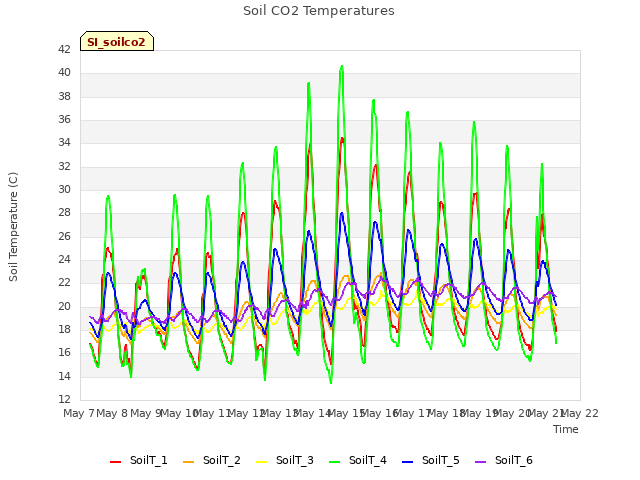640x480 pixels.
Task: Click the 12 y-axis tick label
Action: point(64,399)
